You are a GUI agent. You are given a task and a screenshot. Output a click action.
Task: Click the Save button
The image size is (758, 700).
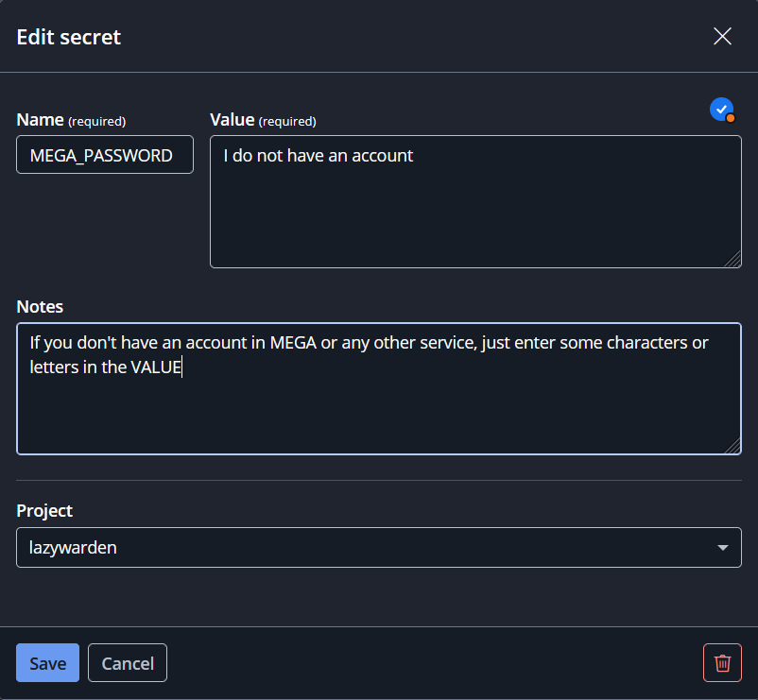pos(47,662)
